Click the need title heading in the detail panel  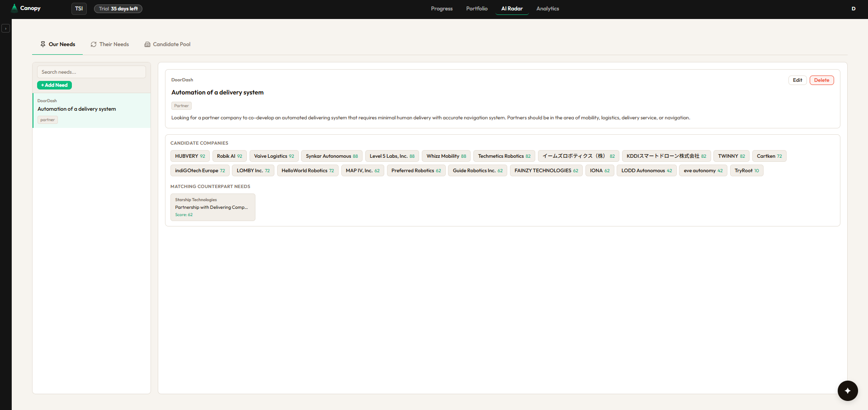[217, 92]
